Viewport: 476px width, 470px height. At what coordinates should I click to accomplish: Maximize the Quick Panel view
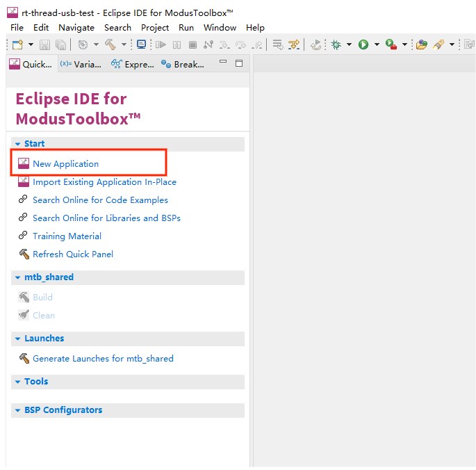pos(239,63)
